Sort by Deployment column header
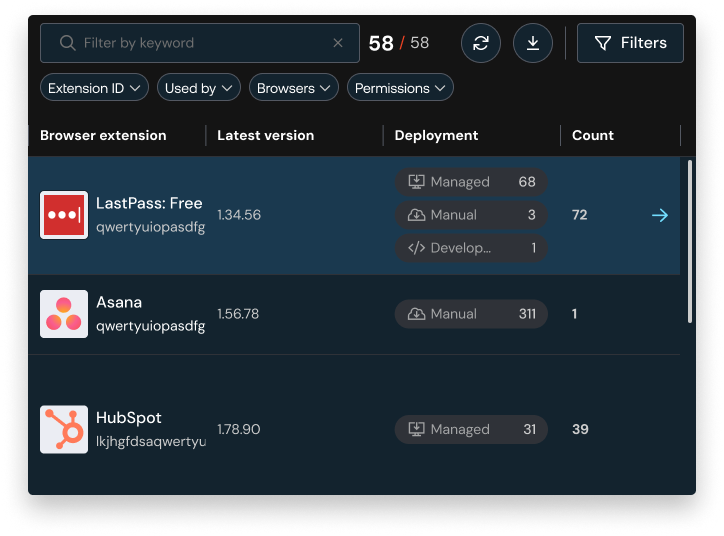This screenshot has height=536, width=724. (436, 135)
